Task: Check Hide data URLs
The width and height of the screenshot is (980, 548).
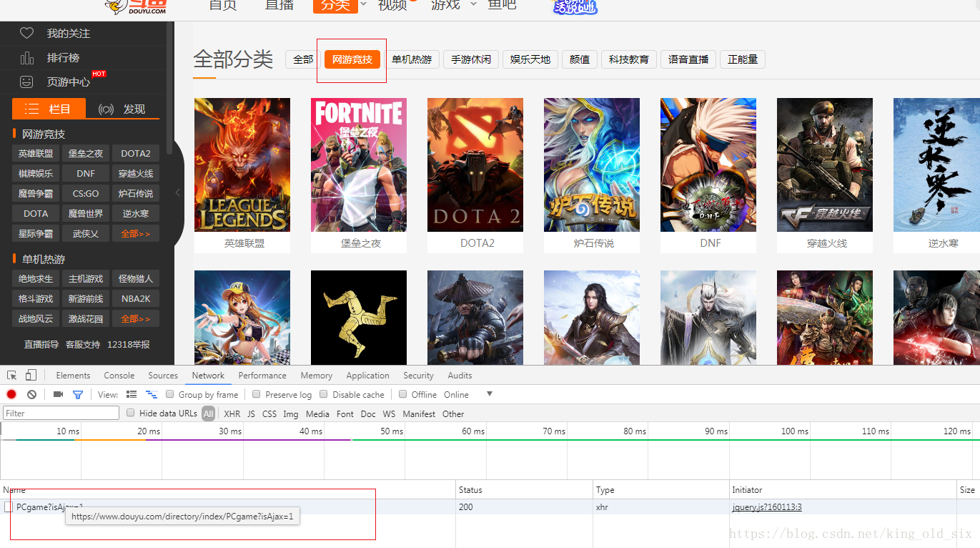Action: pyautogui.click(x=131, y=413)
